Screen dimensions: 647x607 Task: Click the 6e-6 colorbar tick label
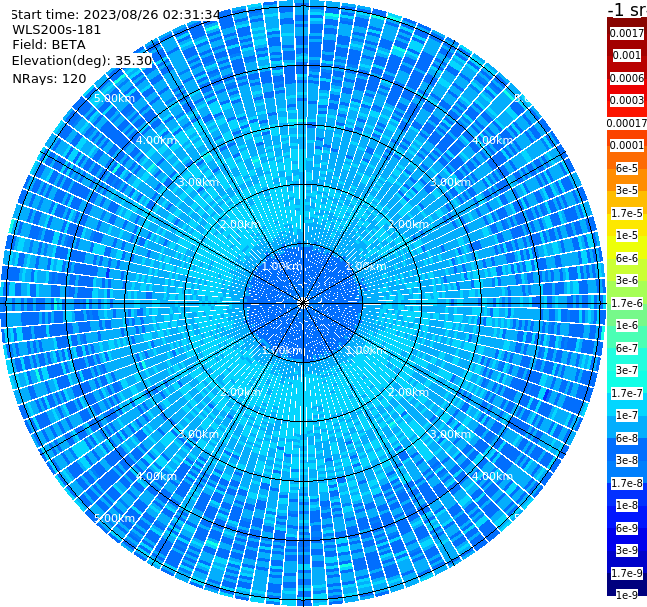tap(627, 258)
